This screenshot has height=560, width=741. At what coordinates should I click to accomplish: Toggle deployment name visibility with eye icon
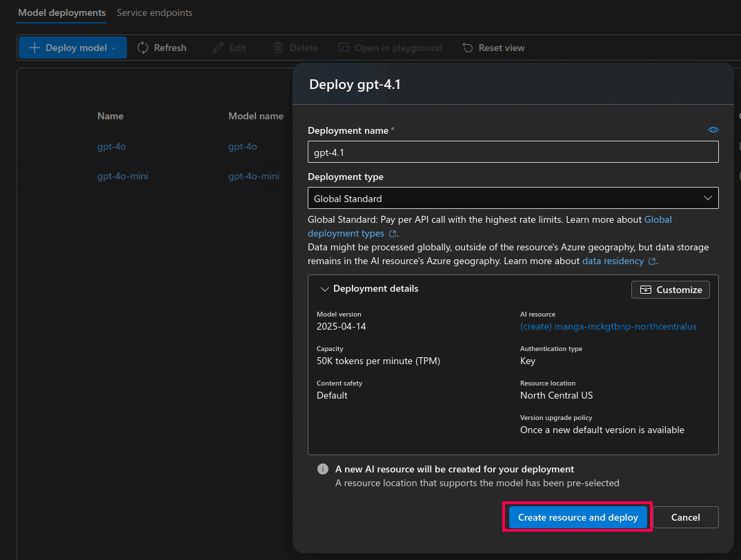coord(713,129)
